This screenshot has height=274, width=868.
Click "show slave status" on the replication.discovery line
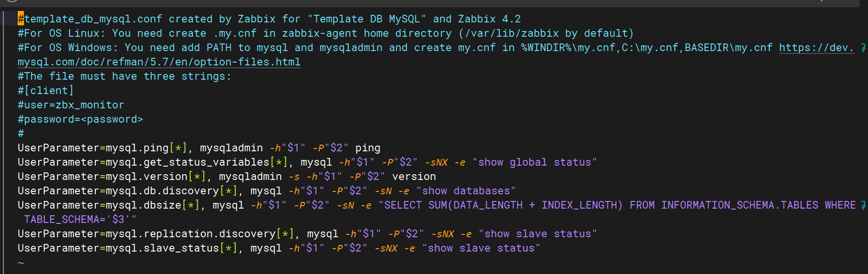coord(538,234)
